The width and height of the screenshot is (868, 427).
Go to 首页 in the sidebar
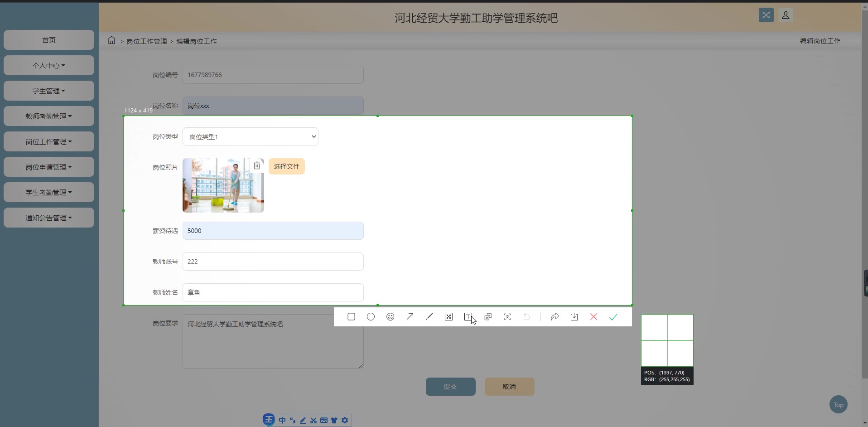coord(49,40)
